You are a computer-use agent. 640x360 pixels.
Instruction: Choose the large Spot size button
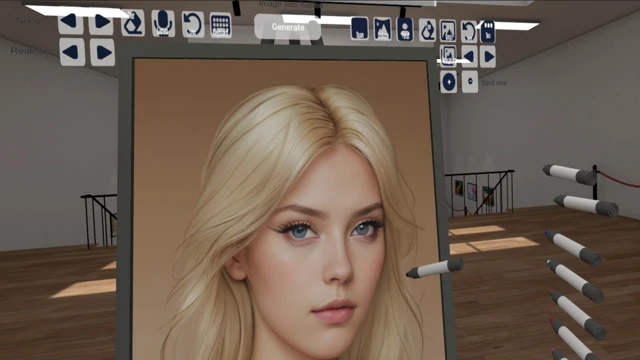[449, 82]
